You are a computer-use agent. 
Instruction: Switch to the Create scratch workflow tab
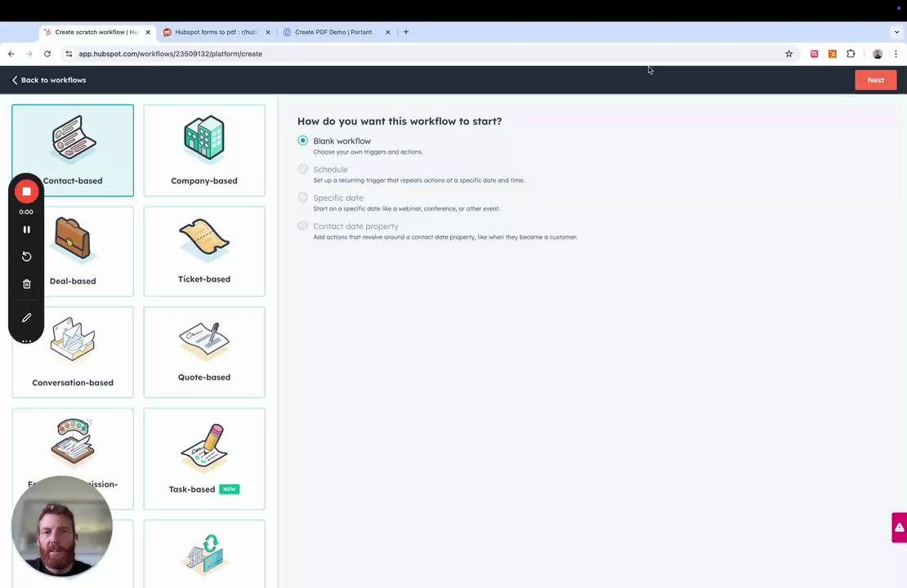96,33
